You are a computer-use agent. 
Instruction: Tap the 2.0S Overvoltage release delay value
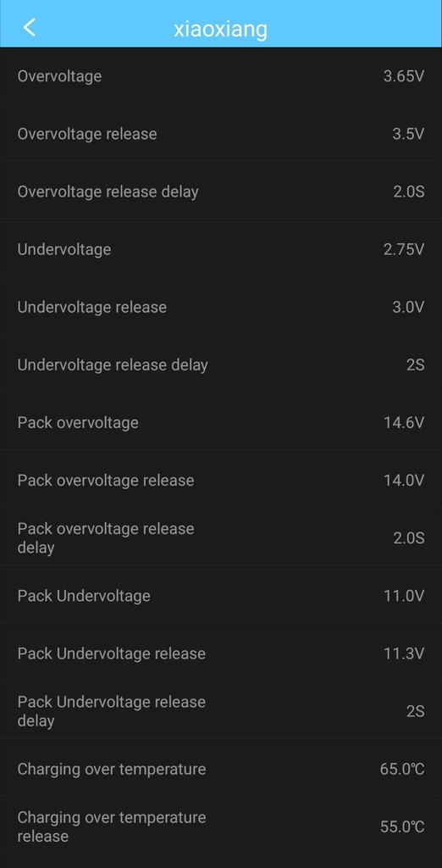coord(409,192)
